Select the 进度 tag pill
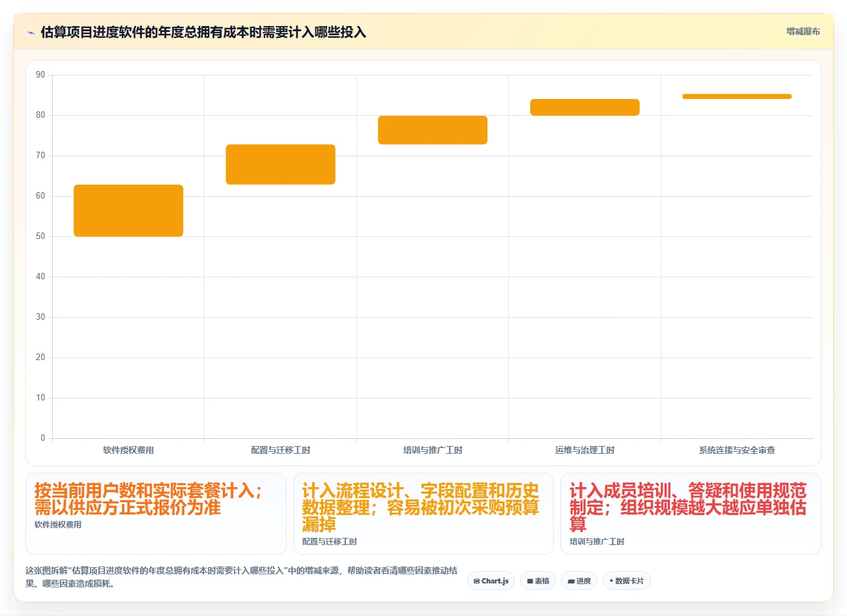Viewport: 847px width, 616px height. [x=579, y=581]
